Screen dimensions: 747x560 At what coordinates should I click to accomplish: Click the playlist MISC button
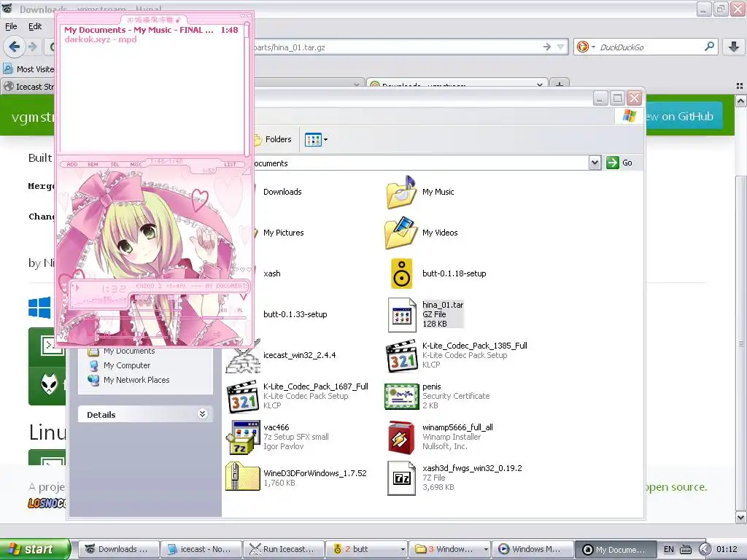coord(136,164)
